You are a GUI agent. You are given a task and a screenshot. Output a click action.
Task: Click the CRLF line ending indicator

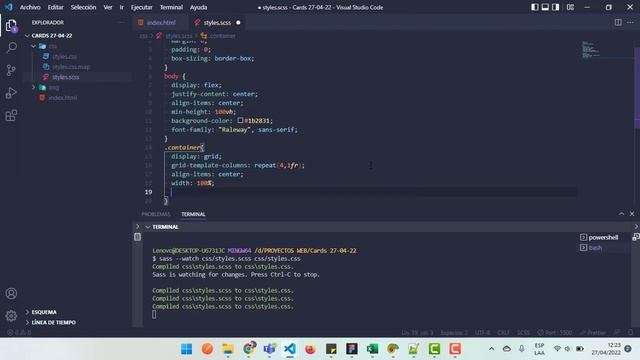pos(503,333)
